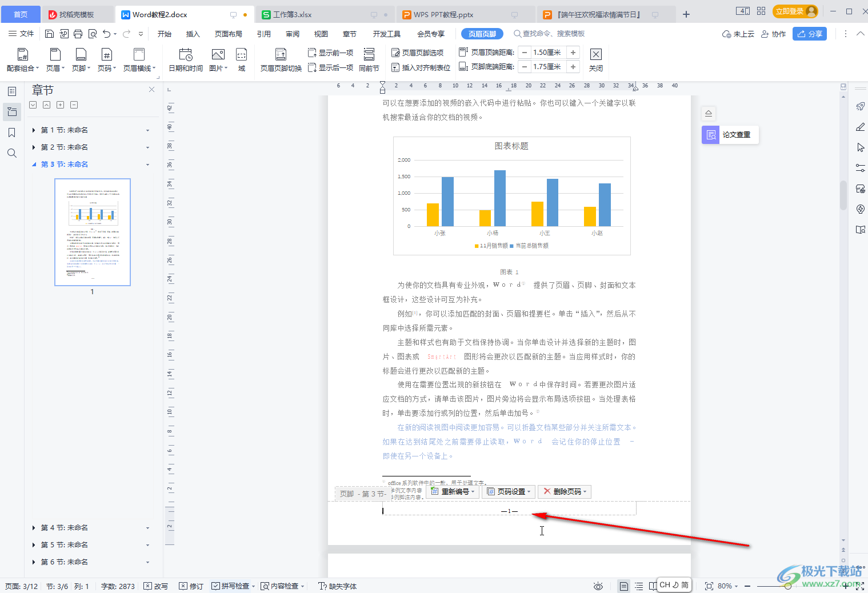
Task: Insert a 域 field
Action: (242, 60)
